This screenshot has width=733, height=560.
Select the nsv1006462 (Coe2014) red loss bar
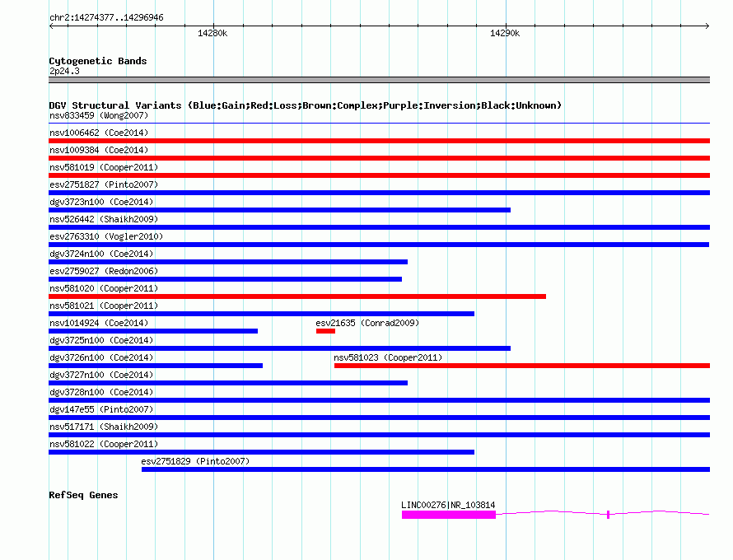379,141
